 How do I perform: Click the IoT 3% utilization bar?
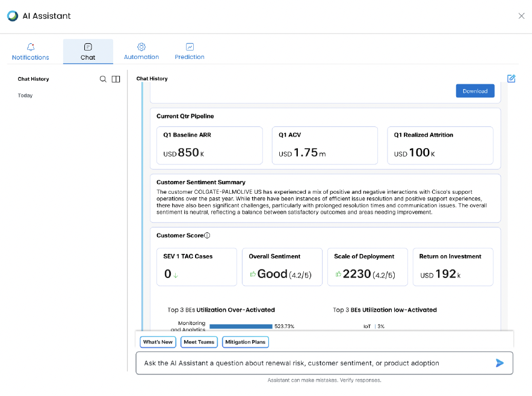click(376, 326)
